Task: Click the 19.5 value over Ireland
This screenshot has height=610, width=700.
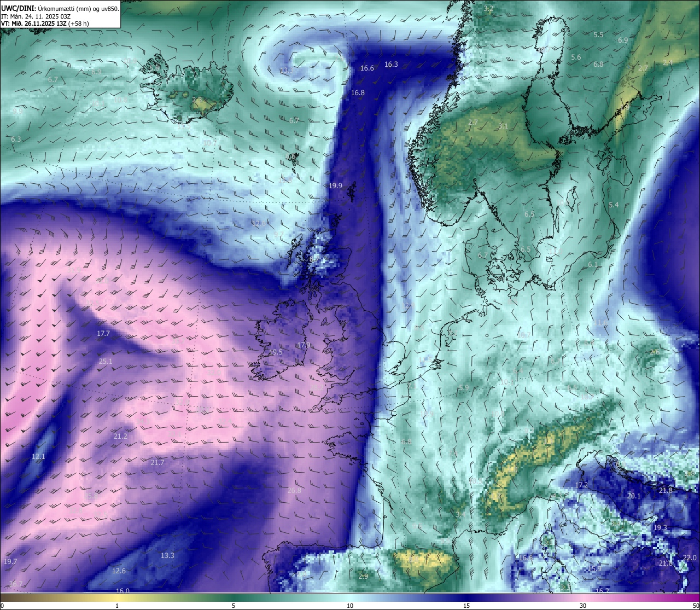Action: pos(276,352)
